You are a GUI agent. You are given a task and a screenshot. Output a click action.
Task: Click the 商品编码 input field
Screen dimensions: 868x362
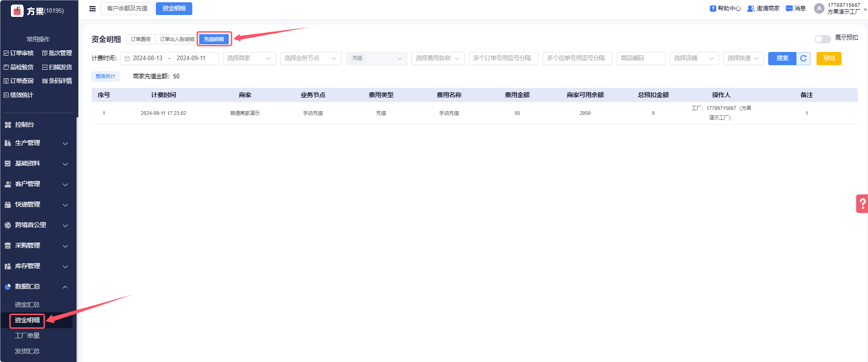641,58
